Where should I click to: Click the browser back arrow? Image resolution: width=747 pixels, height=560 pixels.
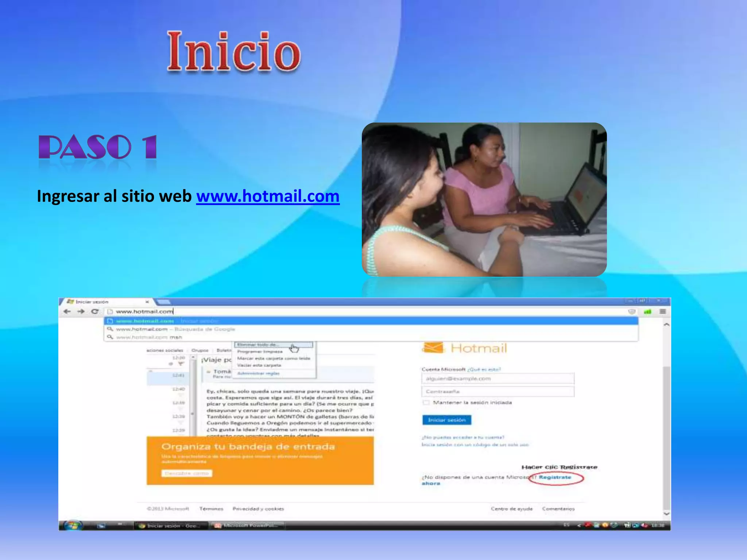tap(67, 311)
